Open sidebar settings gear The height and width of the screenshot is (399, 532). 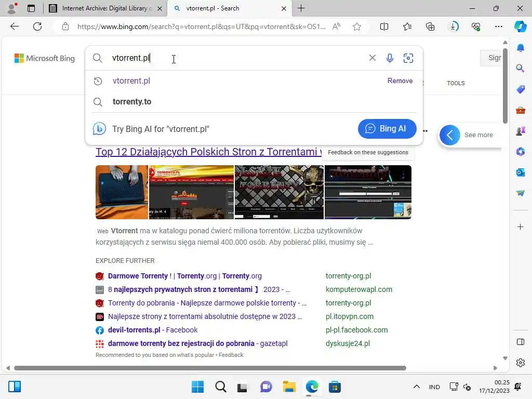tap(521, 363)
